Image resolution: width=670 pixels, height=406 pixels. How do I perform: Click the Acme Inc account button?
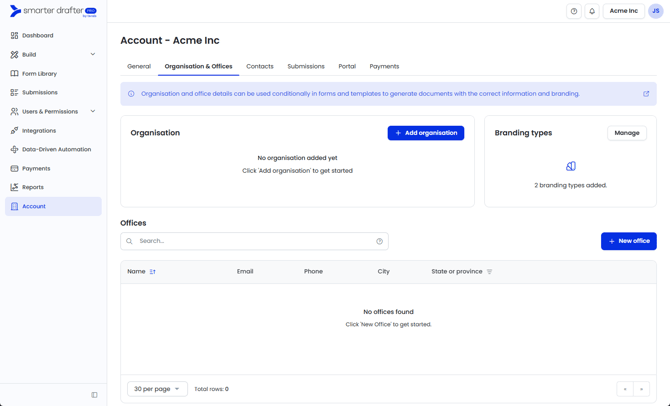(x=623, y=11)
